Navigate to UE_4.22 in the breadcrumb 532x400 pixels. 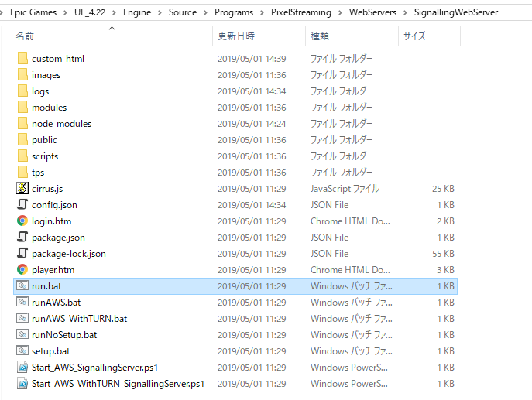pos(90,12)
